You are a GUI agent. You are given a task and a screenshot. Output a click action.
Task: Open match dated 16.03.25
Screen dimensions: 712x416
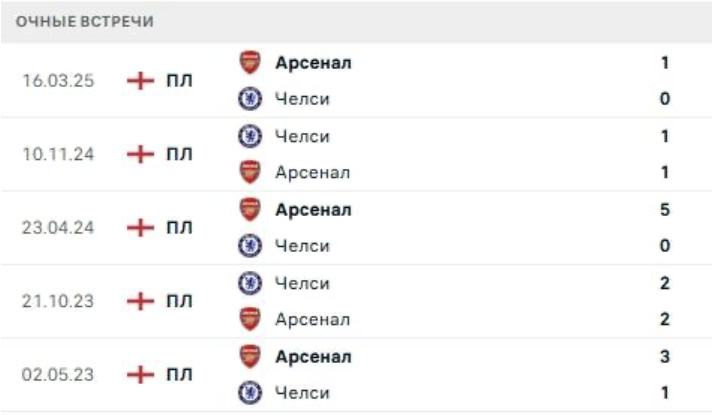(x=58, y=81)
